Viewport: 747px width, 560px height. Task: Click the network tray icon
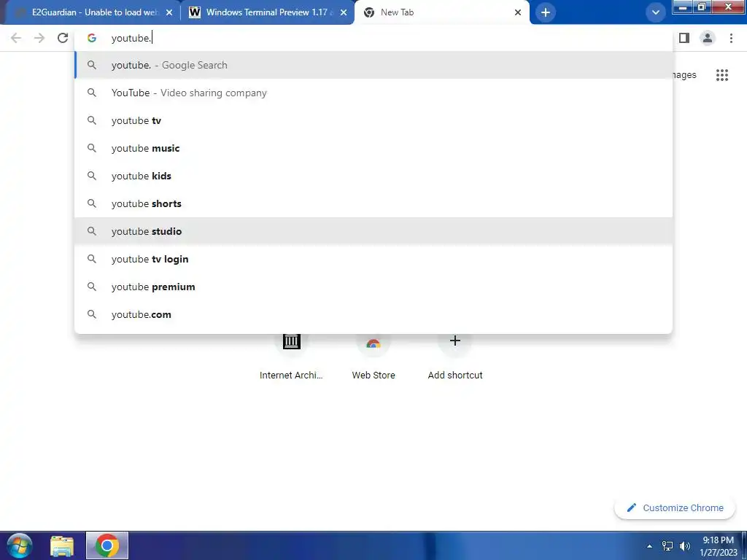click(667, 546)
